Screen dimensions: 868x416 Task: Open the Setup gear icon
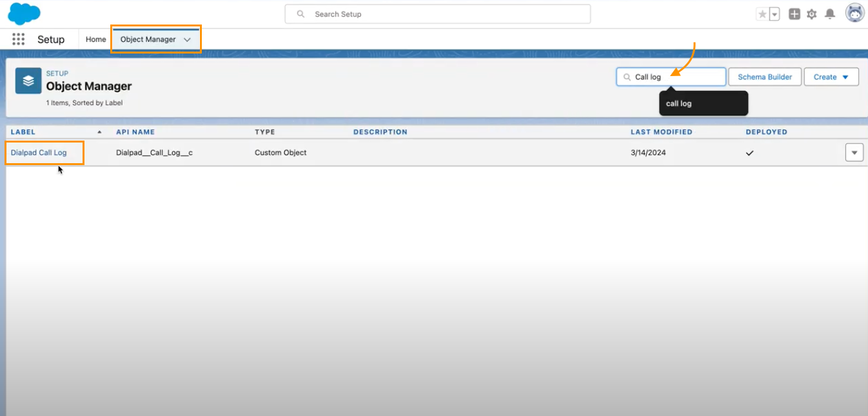coord(812,14)
